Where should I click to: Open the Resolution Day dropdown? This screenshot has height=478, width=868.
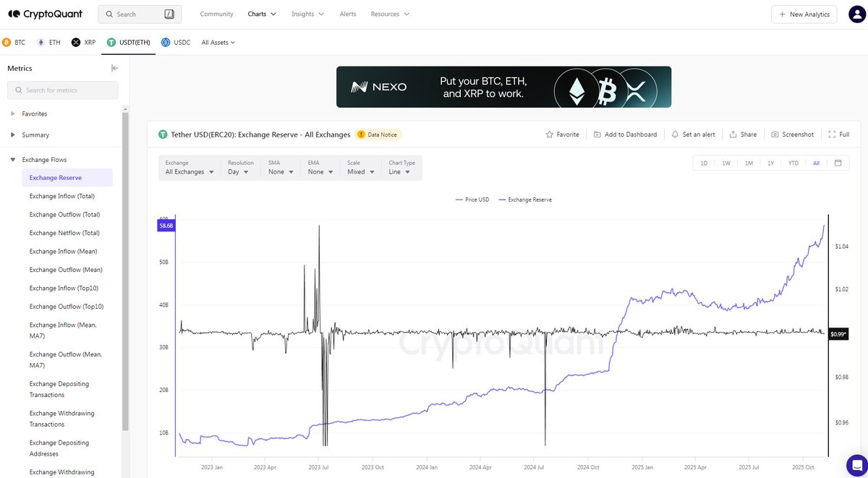pyautogui.click(x=239, y=168)
